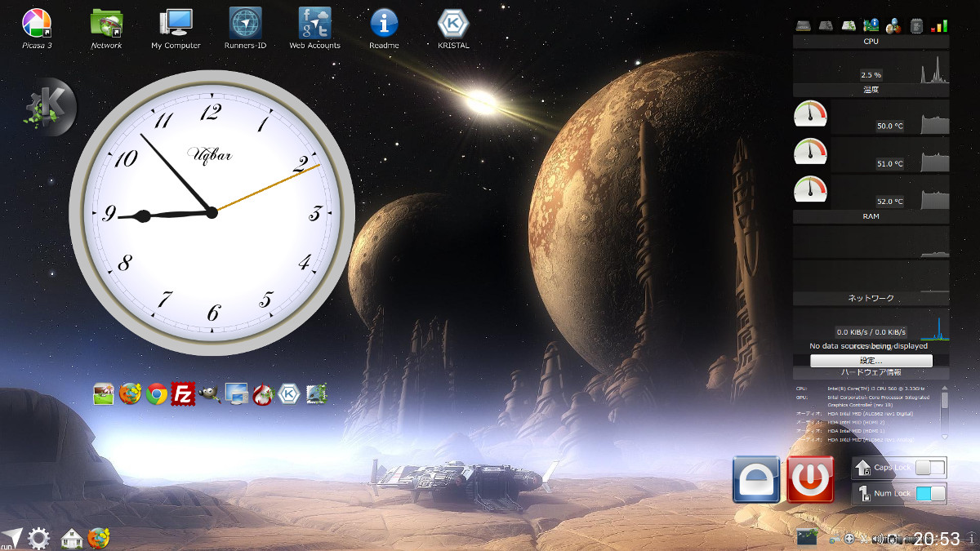Screen dimensions: 980x551
Task: Click the Uqbar analog clock widget
Action: pyautogui.click(x=212, y=212)
